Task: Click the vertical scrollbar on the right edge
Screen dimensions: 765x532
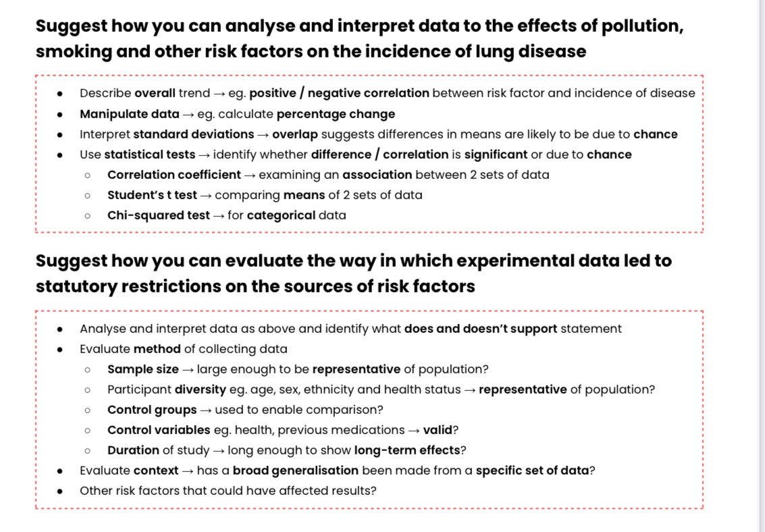Action: point(762,266)
